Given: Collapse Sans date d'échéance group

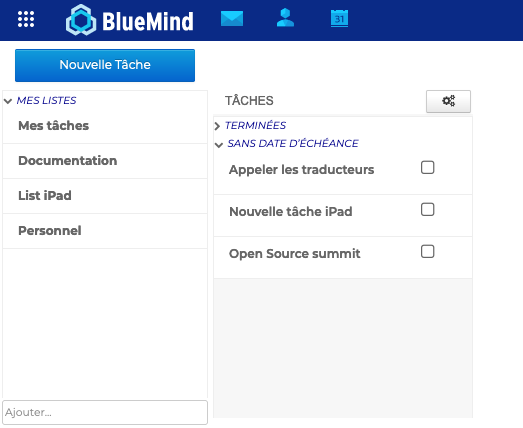Looking at the screenshot, I should click(x=219, y=145).
